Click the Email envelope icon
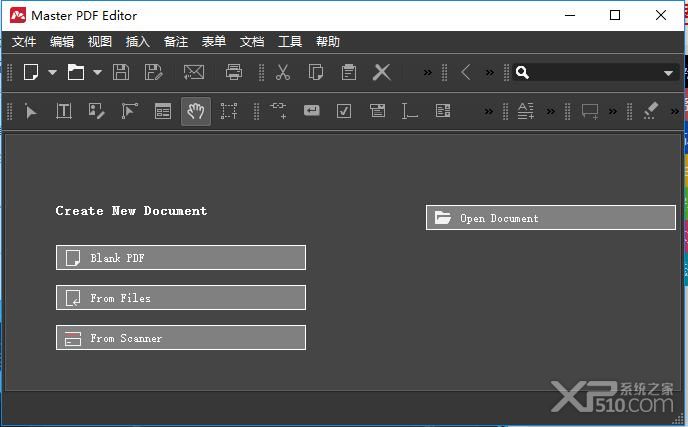The width and height of the screenshot is (688, 427). [x=194, y=72]
